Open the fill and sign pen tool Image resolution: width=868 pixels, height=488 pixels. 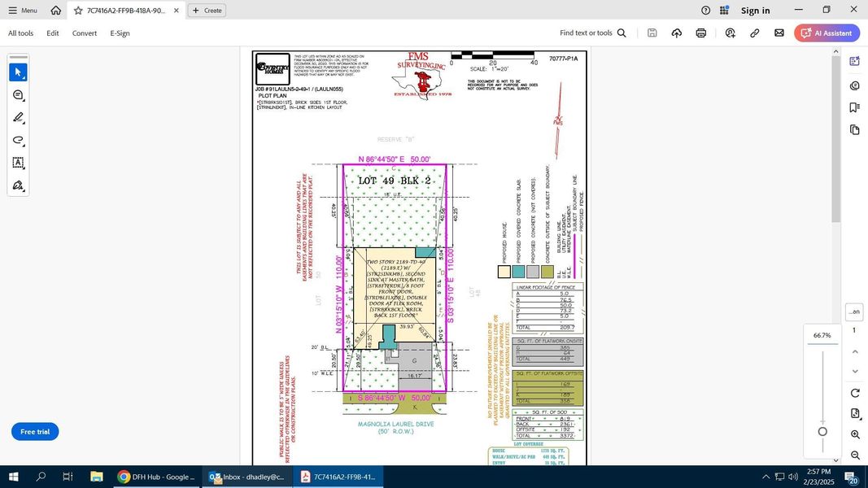18,185
